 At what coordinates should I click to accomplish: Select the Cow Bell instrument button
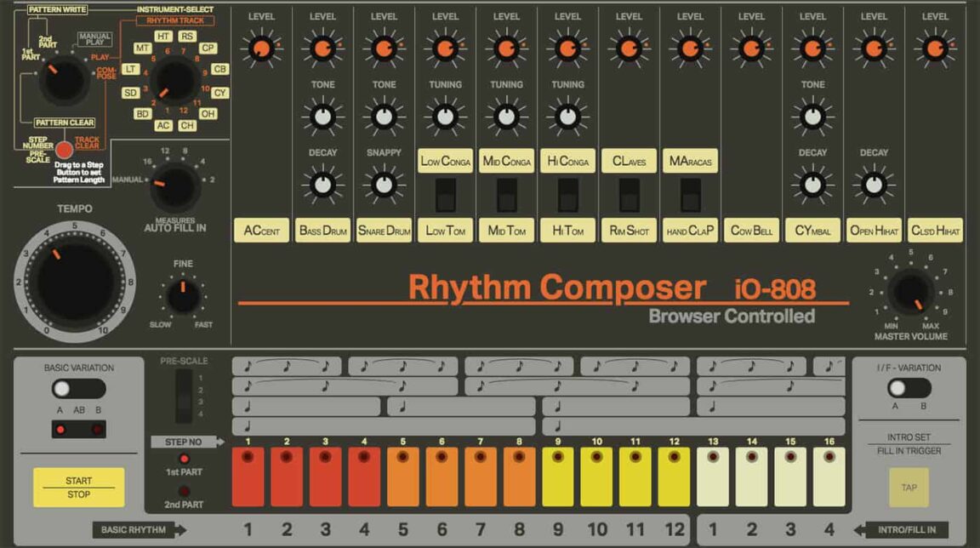(752, 229)
